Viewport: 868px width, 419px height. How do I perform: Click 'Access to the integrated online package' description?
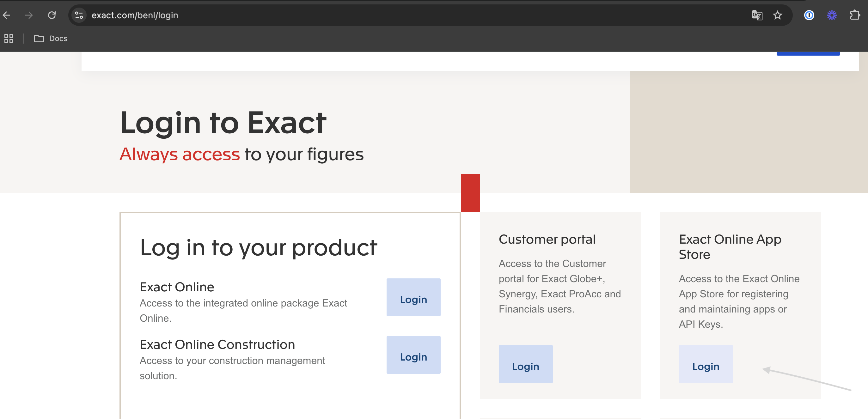243,311
